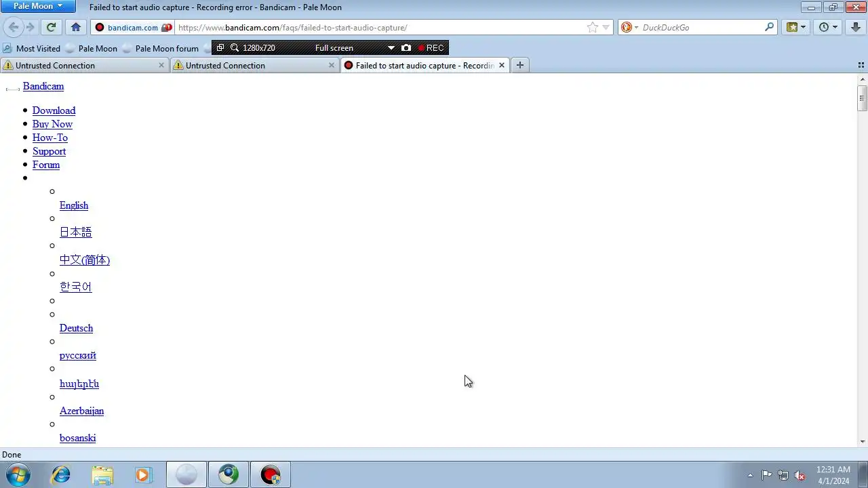
Task: Switch to the first Untrusted Connection tab
Action: tap(85, 65)
